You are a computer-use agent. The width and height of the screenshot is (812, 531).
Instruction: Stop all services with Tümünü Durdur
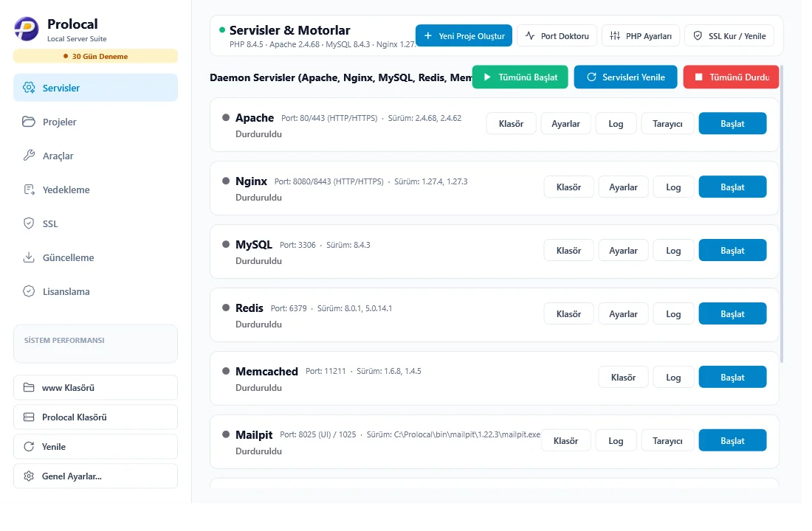point(731,77)
